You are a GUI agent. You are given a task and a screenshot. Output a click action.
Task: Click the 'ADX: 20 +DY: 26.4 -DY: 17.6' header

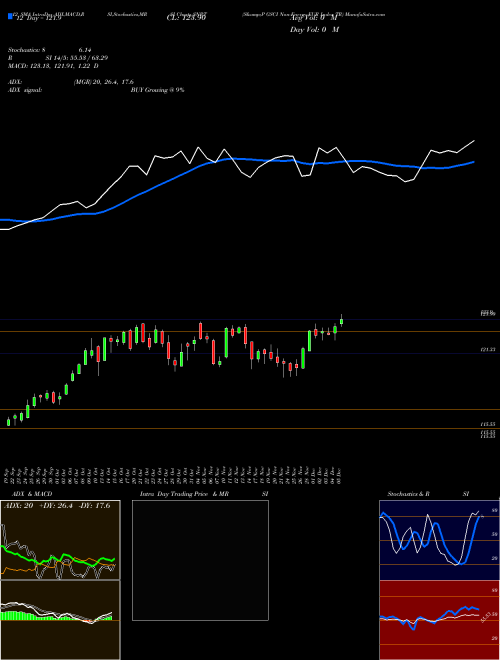(x=57, y=506)
